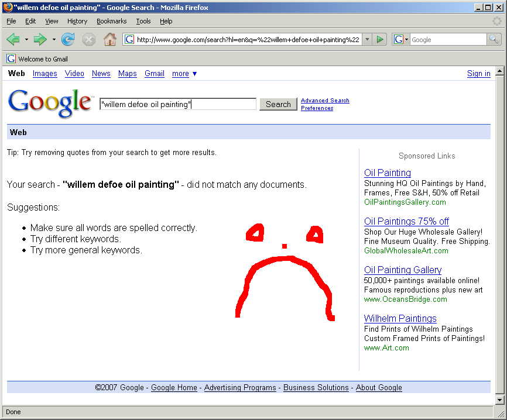This screenshot has width=507, height=420.
Task: Click the Business Solutions footer link
Action: (316, 387)
